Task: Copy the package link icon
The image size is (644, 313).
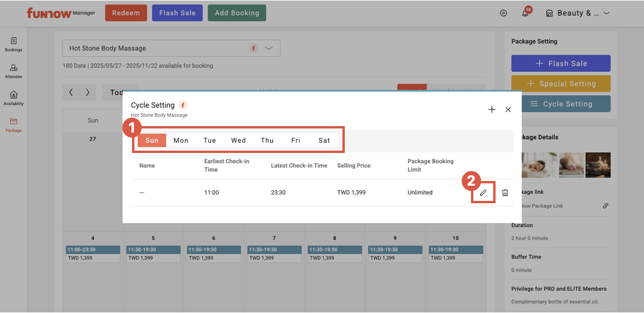Action: tap(605, 206)
